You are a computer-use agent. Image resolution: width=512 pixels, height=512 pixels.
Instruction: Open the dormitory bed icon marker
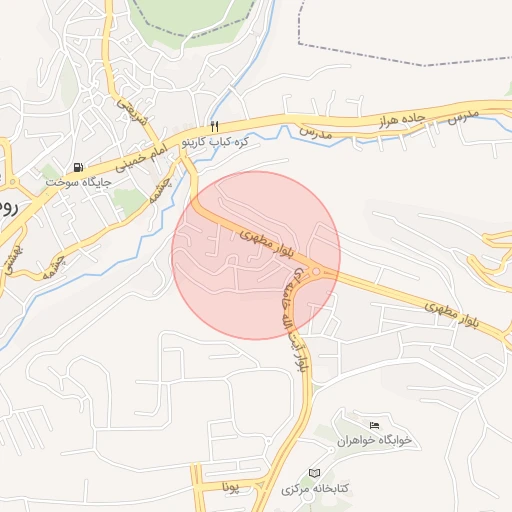374,425
